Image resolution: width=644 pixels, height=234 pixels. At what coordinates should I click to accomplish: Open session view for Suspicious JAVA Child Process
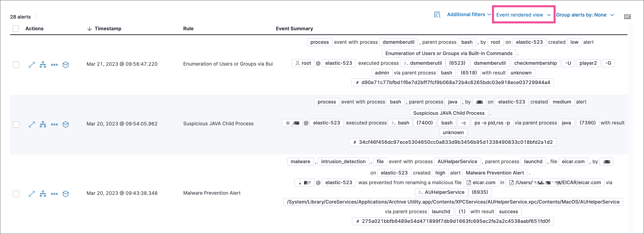[x=65, y=124]
